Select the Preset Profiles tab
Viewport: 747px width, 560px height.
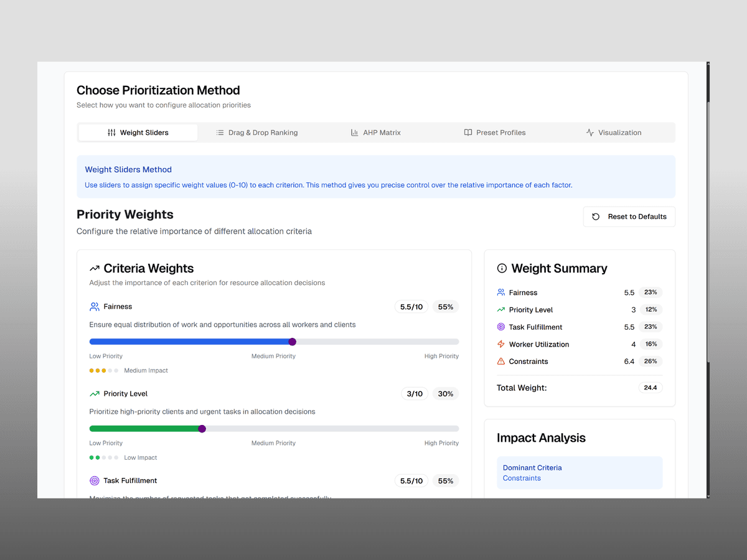(x=494, y=133)
